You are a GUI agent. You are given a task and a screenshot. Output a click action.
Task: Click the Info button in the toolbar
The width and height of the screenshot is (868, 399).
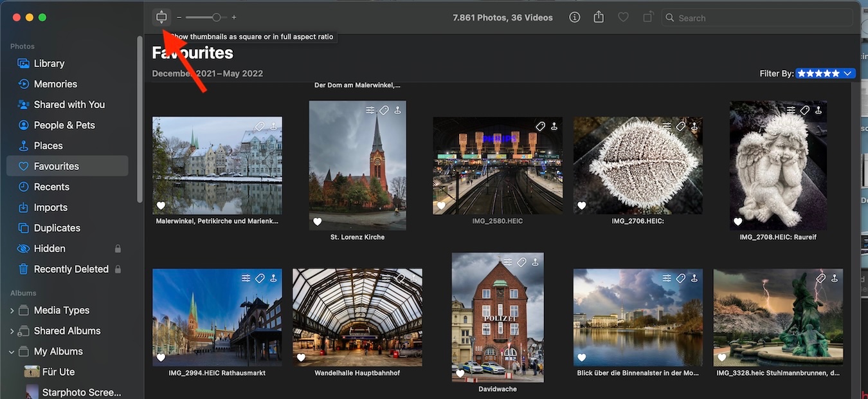tap(575, 17)
